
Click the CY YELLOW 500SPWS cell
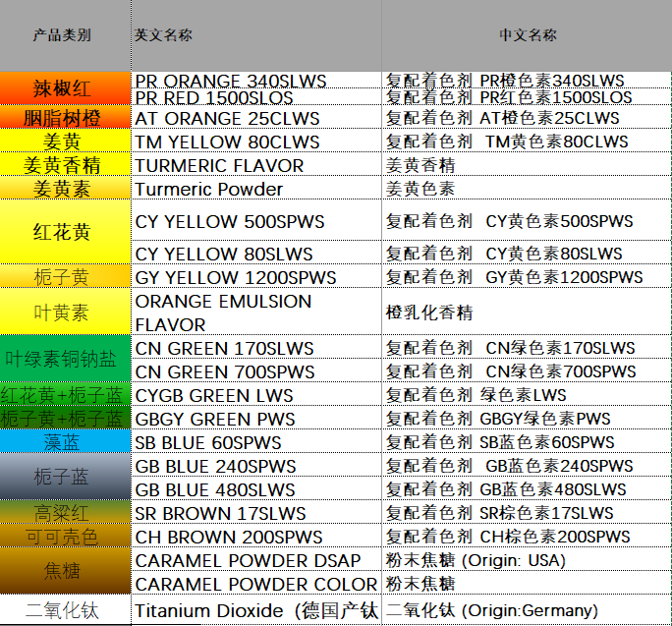[256, 220]
